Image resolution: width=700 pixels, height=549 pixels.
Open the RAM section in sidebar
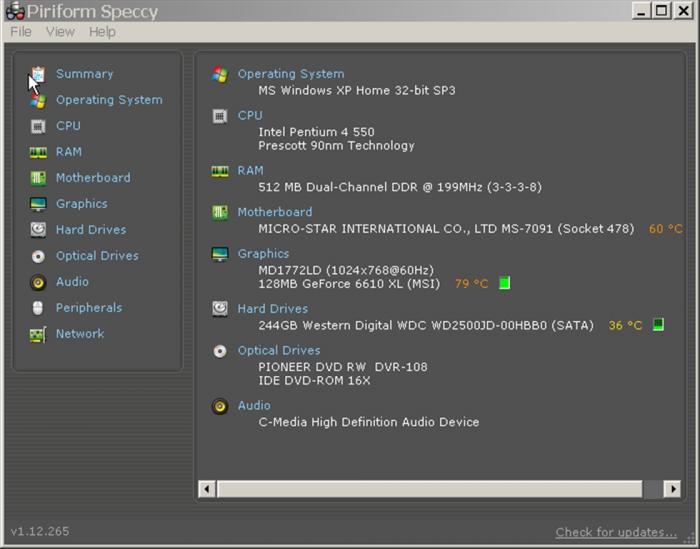[x=69, y=152]
